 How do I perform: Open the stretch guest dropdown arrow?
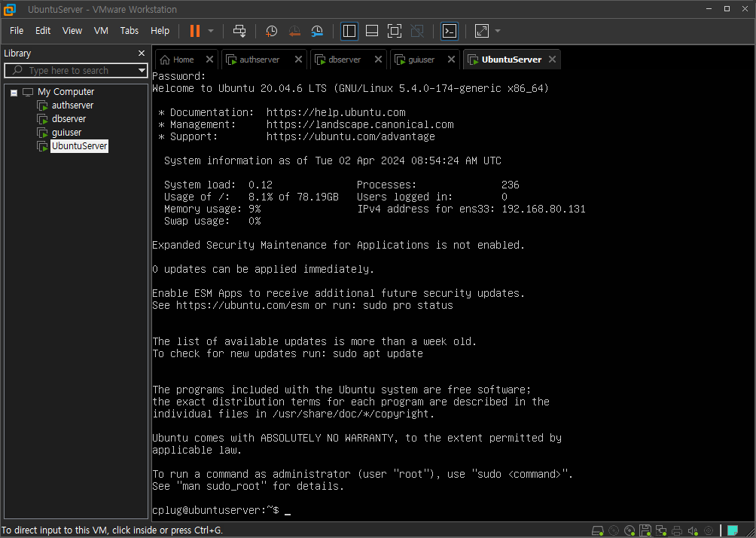tap(498, 31)
